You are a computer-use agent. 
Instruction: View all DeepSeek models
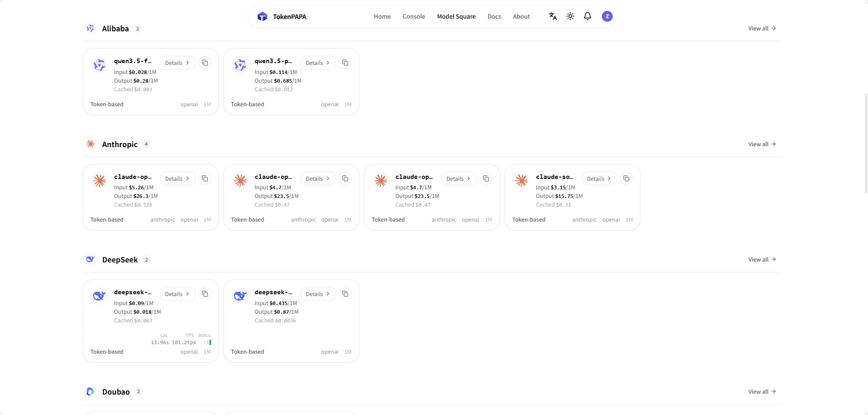click(762, 259)
